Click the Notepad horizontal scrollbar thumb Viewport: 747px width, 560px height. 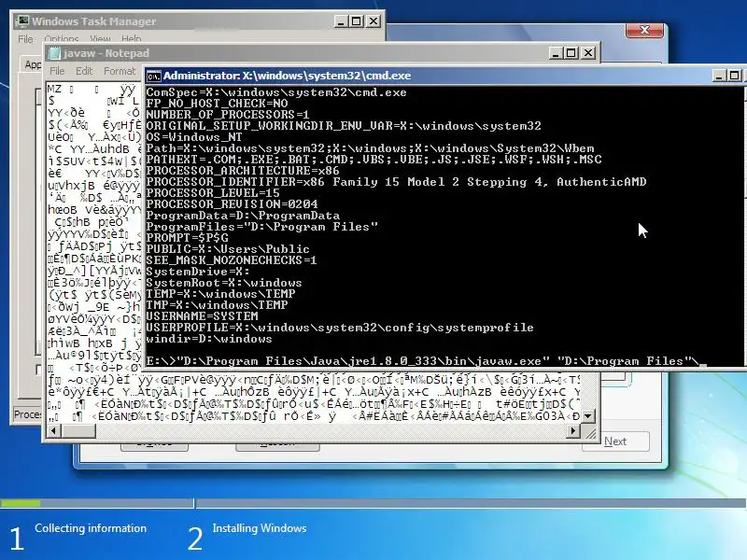pyautogui.click(x=78, y=431)
